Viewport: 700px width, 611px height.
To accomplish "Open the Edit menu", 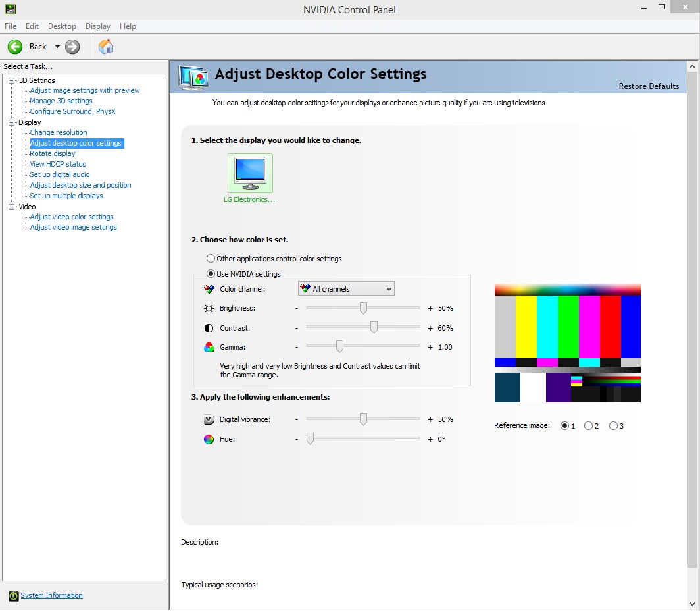I will pyautogui.click(x=32, y=26).
